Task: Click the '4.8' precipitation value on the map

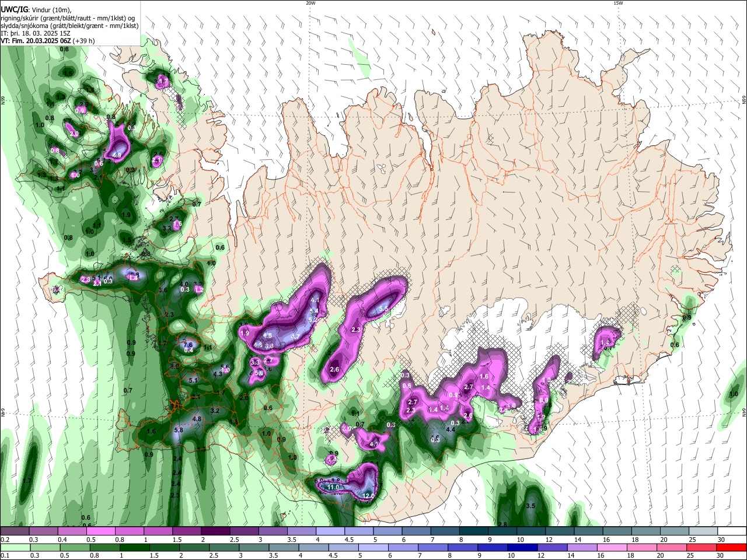Action: click(197, 419)
